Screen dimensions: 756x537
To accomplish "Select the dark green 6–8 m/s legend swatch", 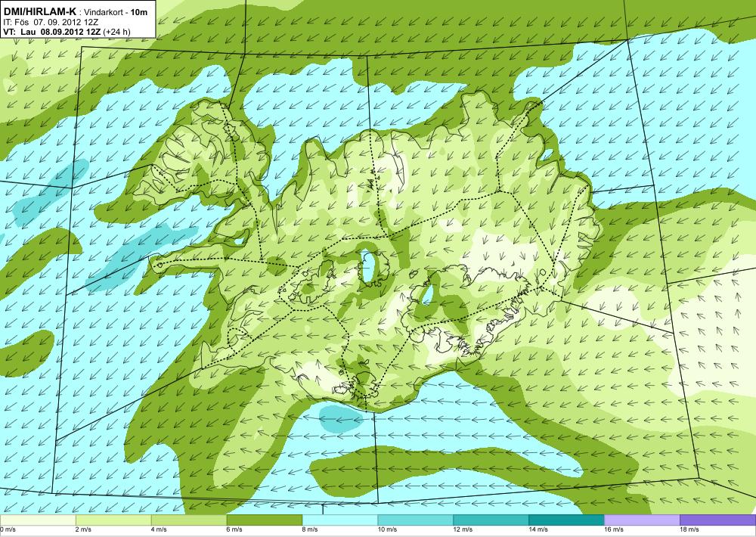I will 264,520.
